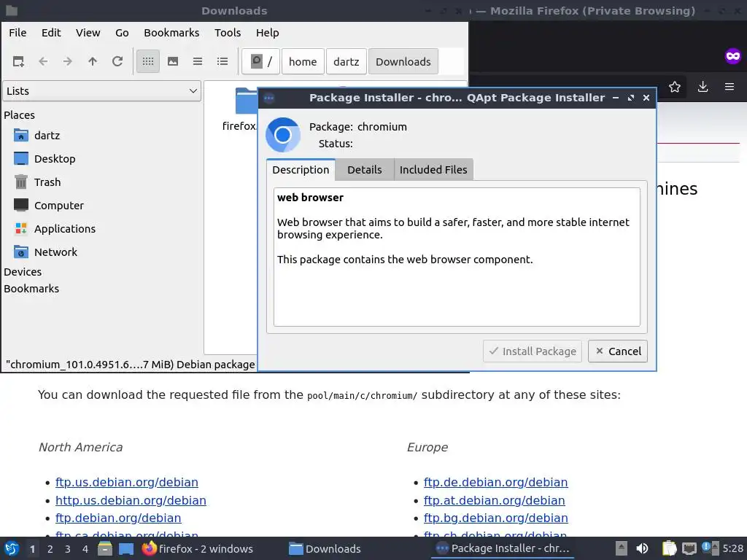Click chromium package logo icon

click(x=283, y=135)
